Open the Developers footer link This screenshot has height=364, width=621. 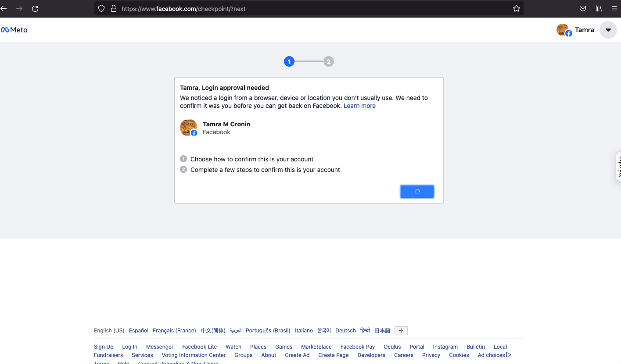pos(371,355)
